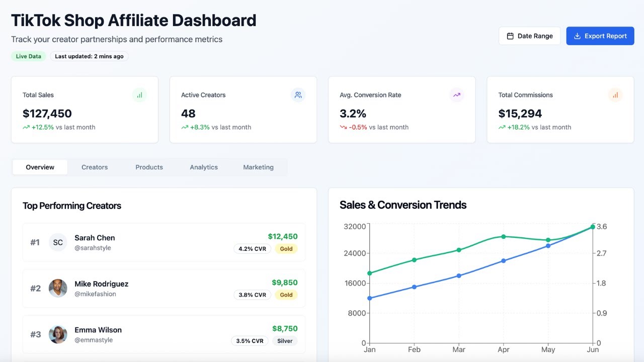Go to the Analytics tab
Image resolution: width=644 pixels, height=362 pixels.
pos(204,167)
